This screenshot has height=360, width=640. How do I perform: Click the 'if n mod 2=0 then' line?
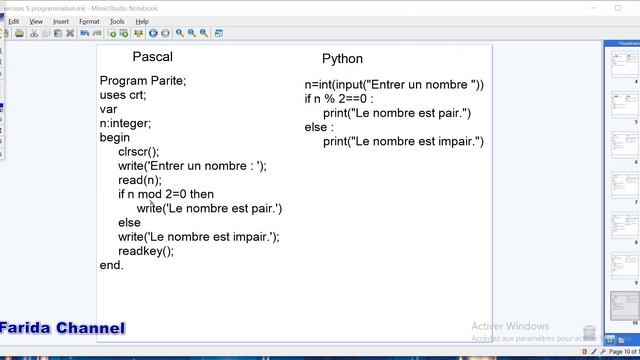click(x=166, y=194)
